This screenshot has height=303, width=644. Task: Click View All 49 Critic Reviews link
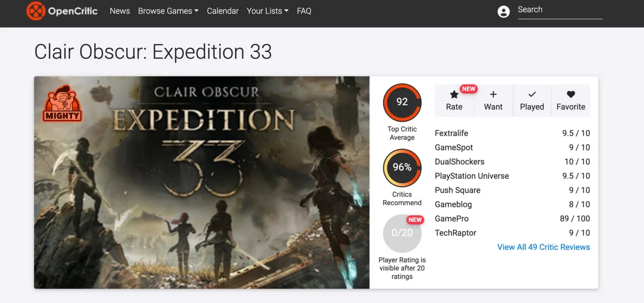click(543, 247)
